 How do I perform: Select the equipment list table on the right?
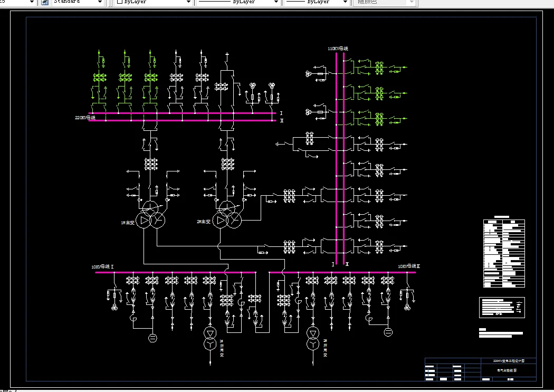[504, 253]
